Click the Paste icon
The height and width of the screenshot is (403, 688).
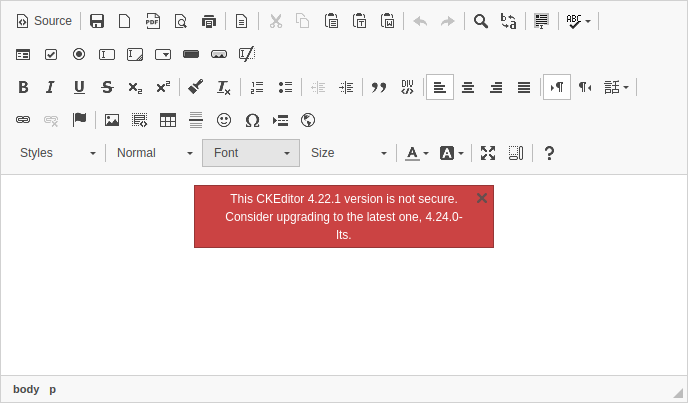pyautogui.click(x=331, y=21)
